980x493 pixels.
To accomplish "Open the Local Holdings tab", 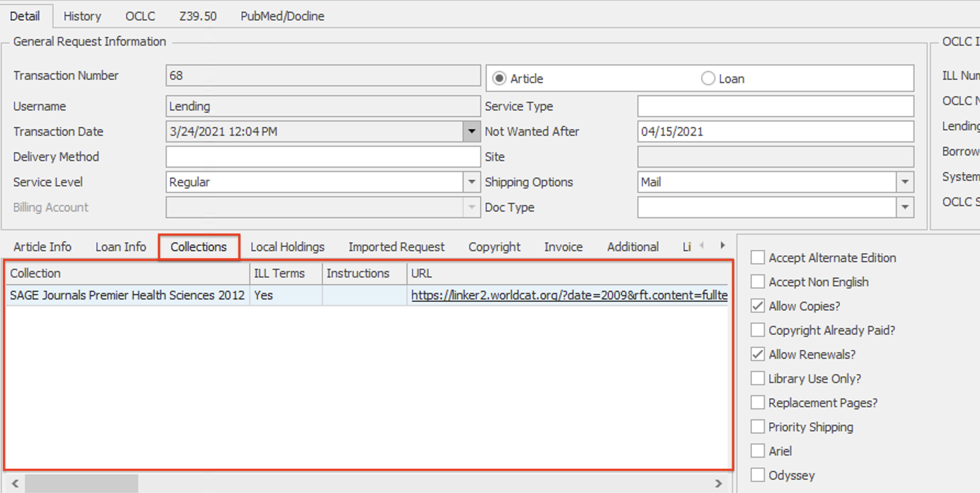I will point(287,247).
